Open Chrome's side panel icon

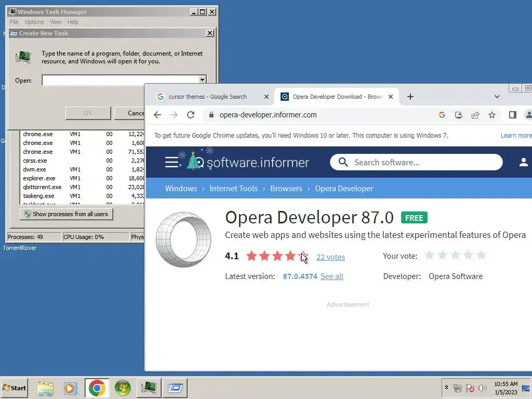click(513, 115)
